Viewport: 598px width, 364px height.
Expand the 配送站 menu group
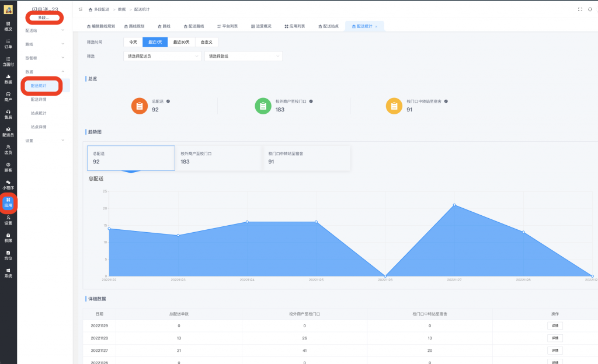coord(44,30)
